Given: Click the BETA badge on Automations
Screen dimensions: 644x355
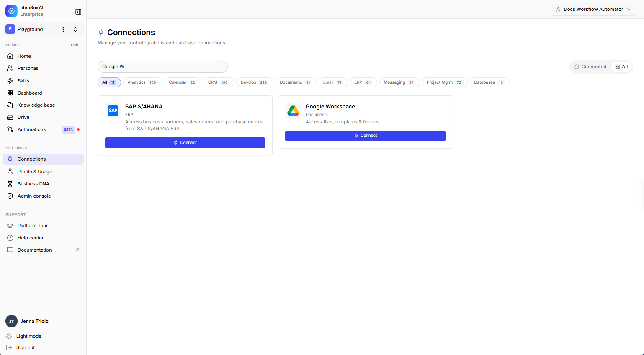Looking at the screenshot, I should [68, 129].
